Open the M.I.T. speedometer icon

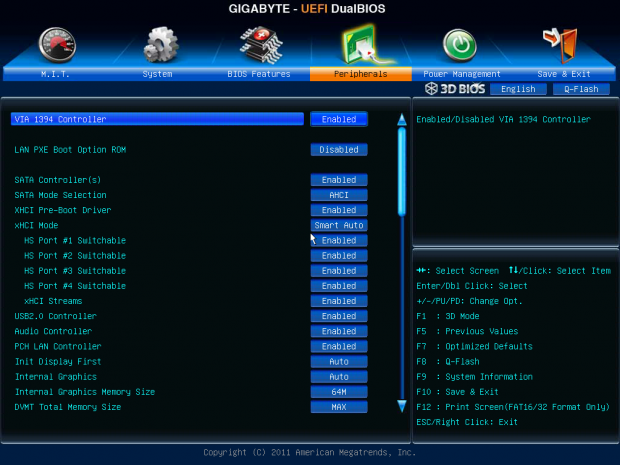(57, 45)
